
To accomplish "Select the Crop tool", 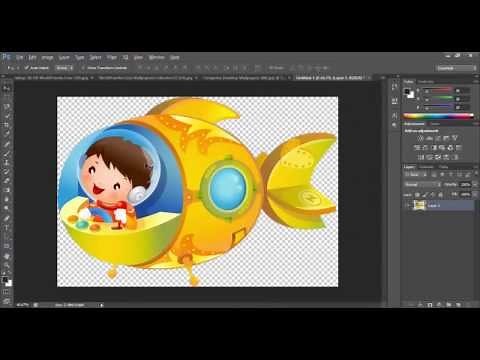I will point(6,125).
